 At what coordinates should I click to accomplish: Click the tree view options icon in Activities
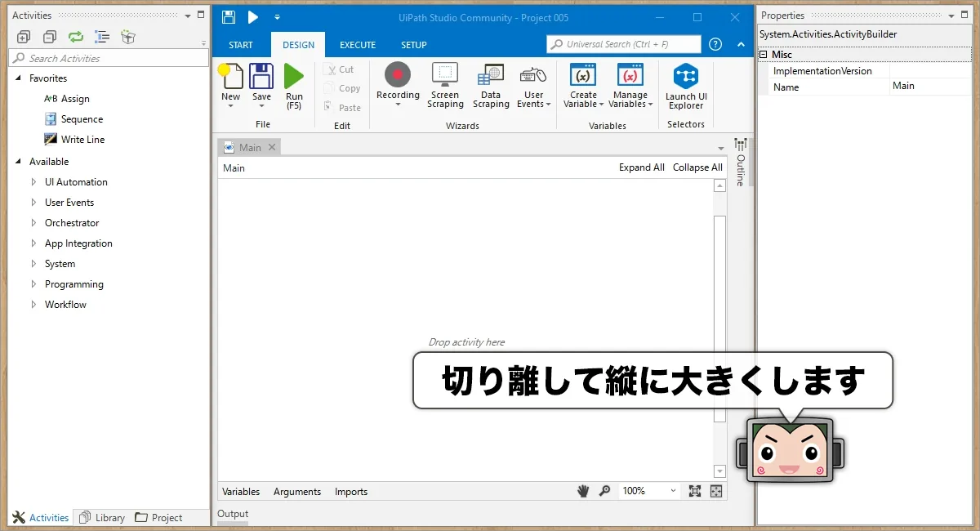(x=102, y=37)
